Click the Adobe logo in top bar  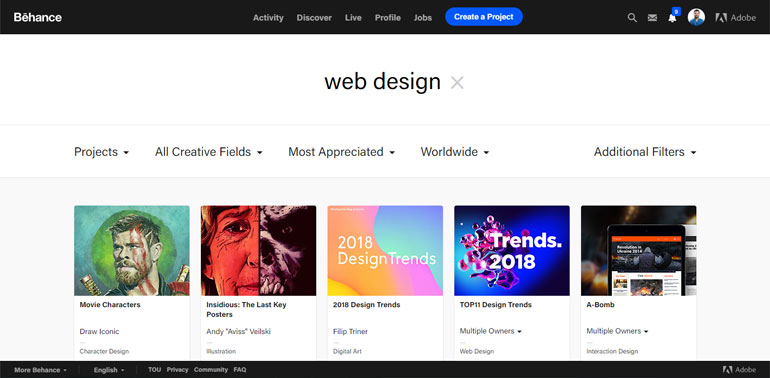coord(736,18)
